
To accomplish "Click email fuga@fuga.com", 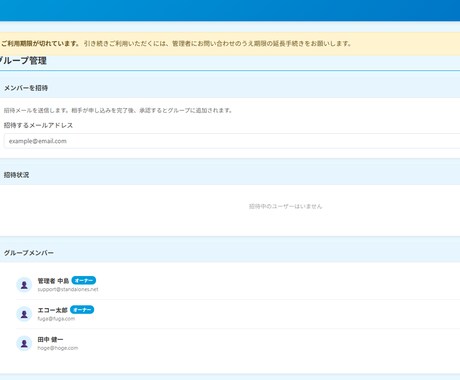I will (x=56, y=319).
